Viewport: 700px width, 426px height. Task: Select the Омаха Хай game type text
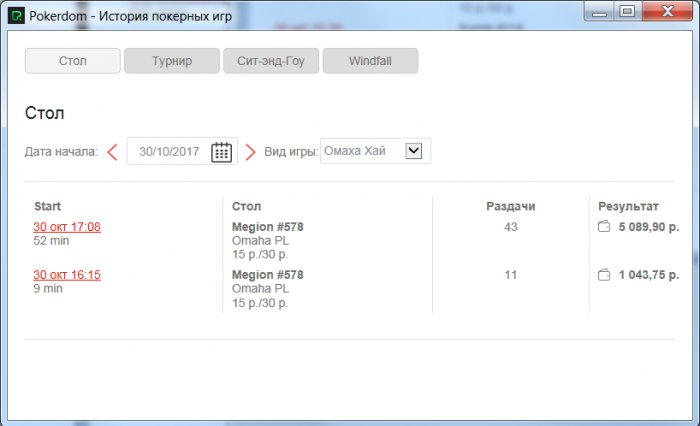pyautogui.click(x=355, y=151)
